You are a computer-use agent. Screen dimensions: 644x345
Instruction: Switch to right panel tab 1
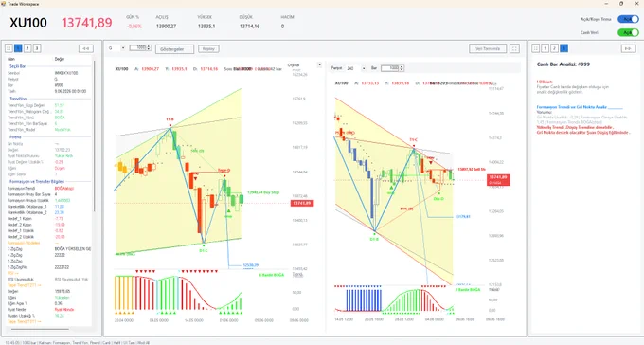(545, 48)
